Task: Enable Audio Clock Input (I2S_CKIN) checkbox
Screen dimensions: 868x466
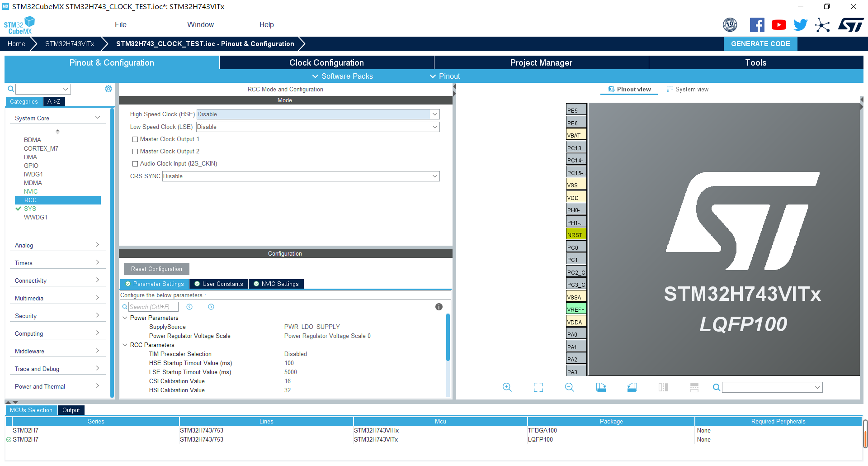Action: (x=135, y=164)
